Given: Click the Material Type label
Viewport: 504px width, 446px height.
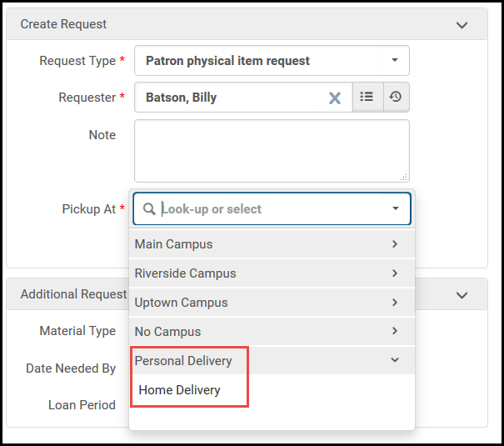Looking at the screenshot, I should click(x=77, y=331).
